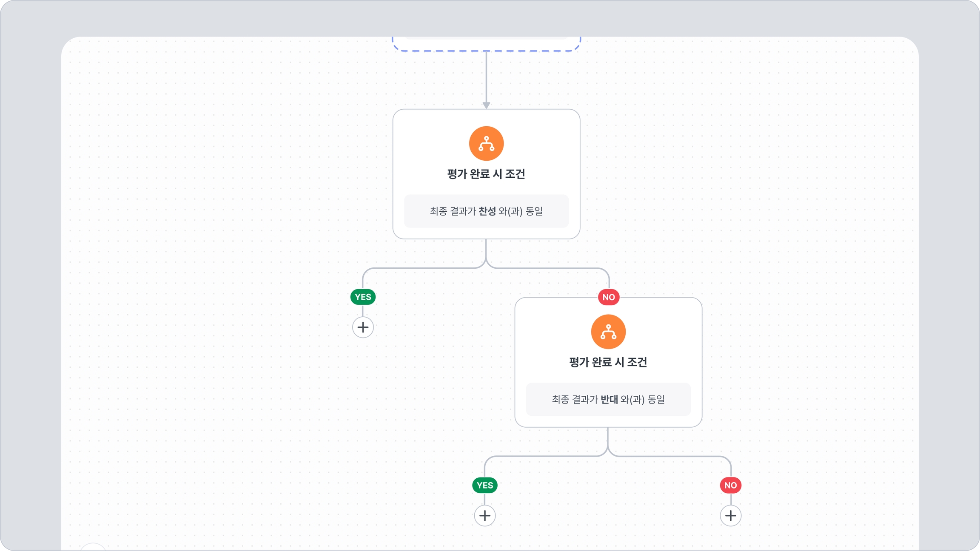Select the upper '평가 완료 시 조건' title
980x551 pixels.
(486, 174)
